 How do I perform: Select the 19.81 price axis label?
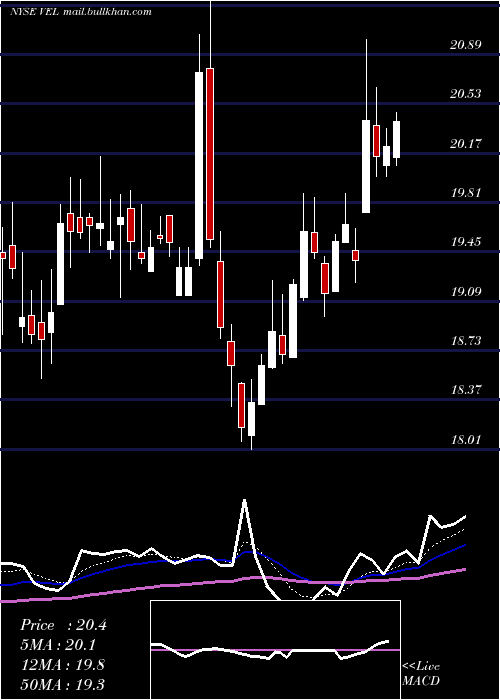point(466,193)
